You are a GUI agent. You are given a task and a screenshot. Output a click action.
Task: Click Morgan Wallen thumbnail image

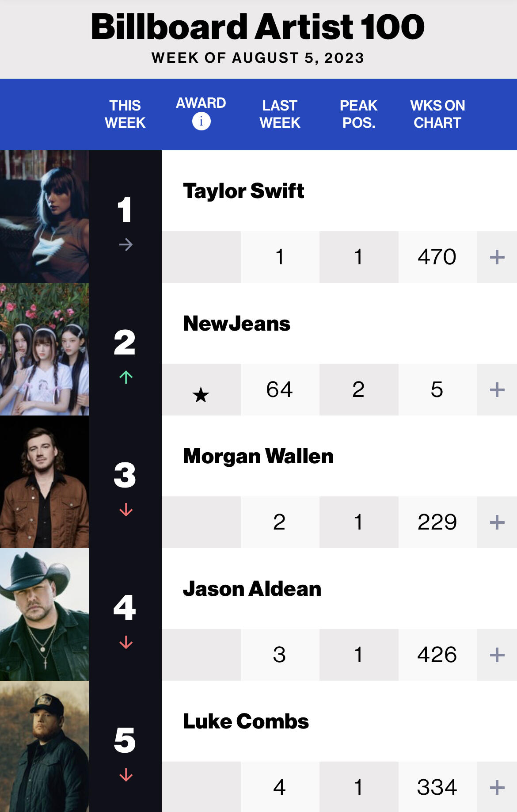[44, 482]
